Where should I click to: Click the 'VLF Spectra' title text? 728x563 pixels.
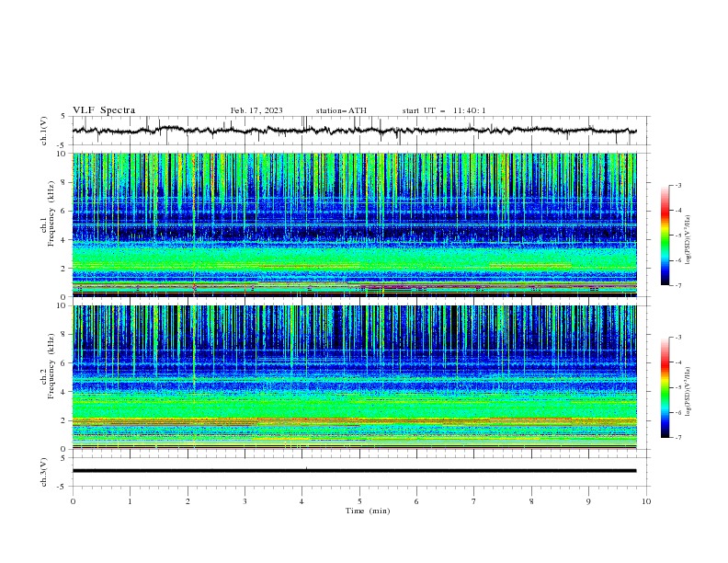pos(104,110)
